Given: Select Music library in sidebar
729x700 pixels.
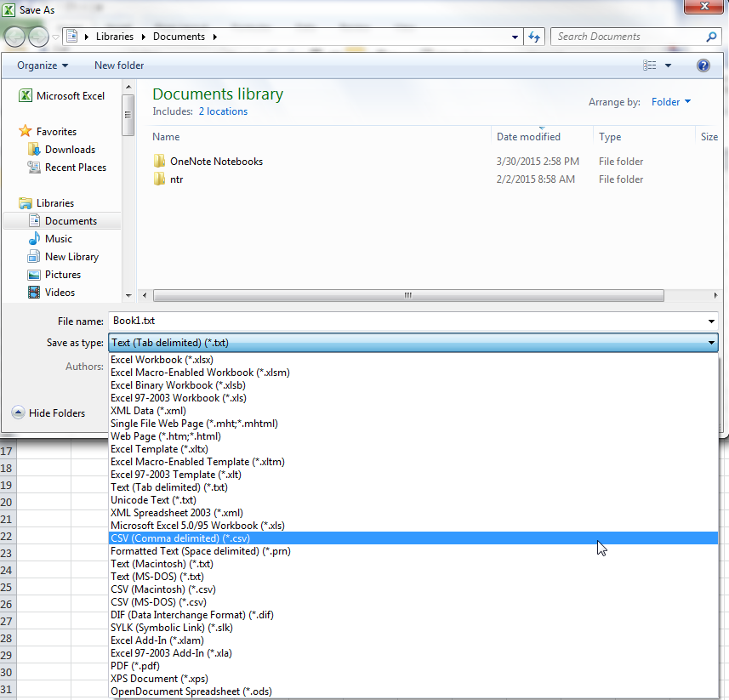Looking at the screenshot, I should pyautogui.click(x=50, y=239).
